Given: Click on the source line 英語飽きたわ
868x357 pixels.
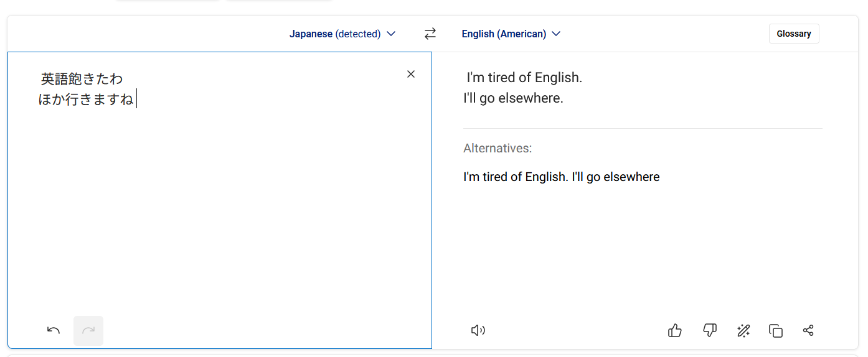Looking at the screenshot, I should [82, 79].
